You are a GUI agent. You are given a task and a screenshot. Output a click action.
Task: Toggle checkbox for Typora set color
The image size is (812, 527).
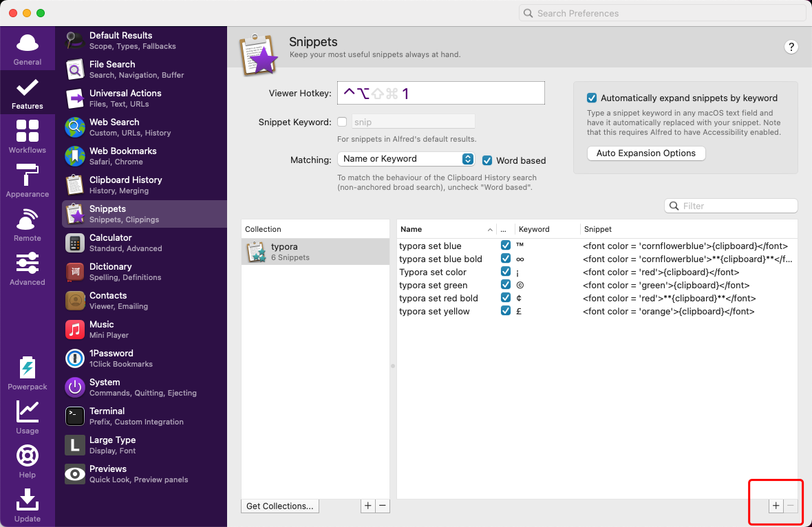(x=505, y=271)
